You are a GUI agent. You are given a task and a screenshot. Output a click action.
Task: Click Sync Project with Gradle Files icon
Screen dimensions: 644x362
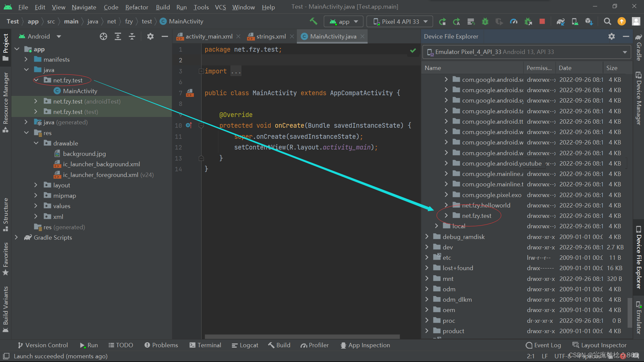(560, 21)
